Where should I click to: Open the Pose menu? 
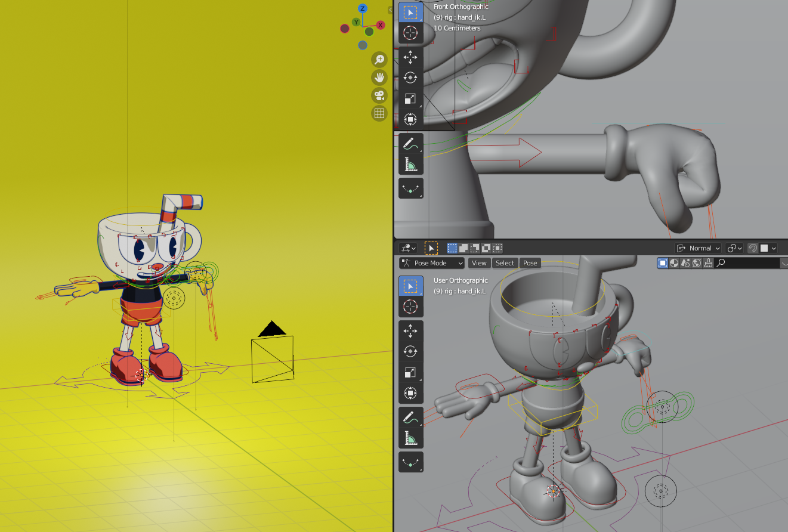pyautogui.click(x=530, y=263)
